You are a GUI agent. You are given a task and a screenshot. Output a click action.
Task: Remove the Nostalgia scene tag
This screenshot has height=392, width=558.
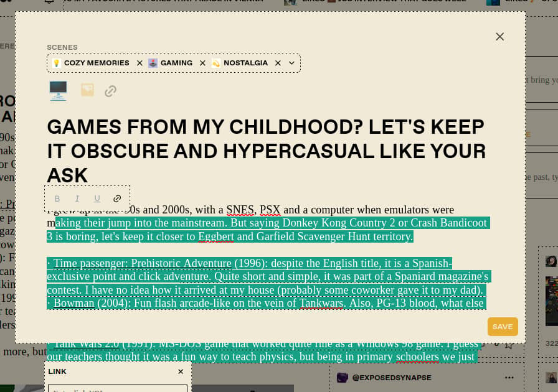[278, 63]
